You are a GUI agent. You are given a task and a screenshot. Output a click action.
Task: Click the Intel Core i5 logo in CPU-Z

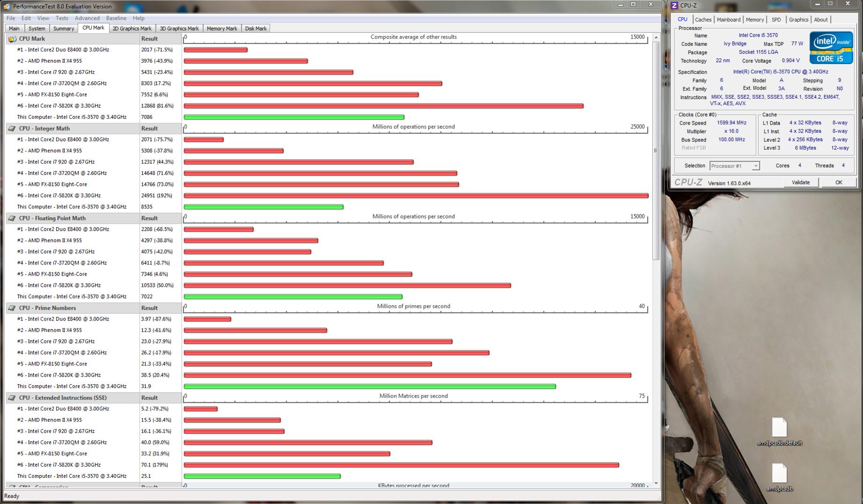coord(831,47)
